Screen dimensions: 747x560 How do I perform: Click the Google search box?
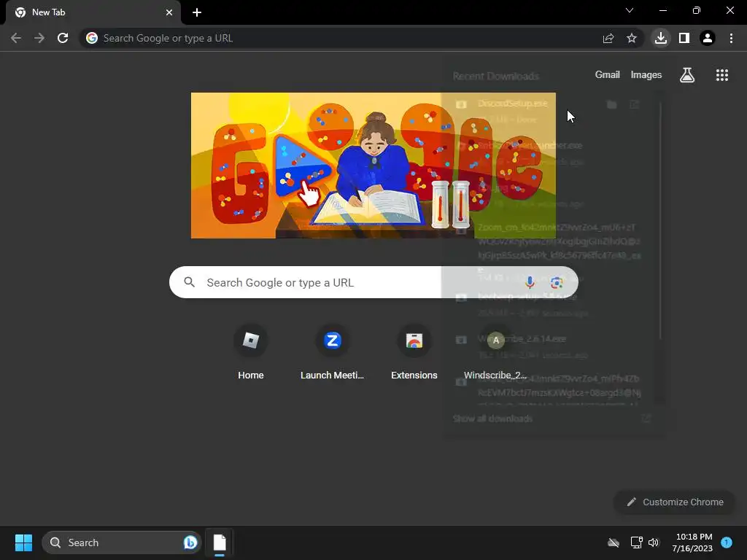(373, 282)
